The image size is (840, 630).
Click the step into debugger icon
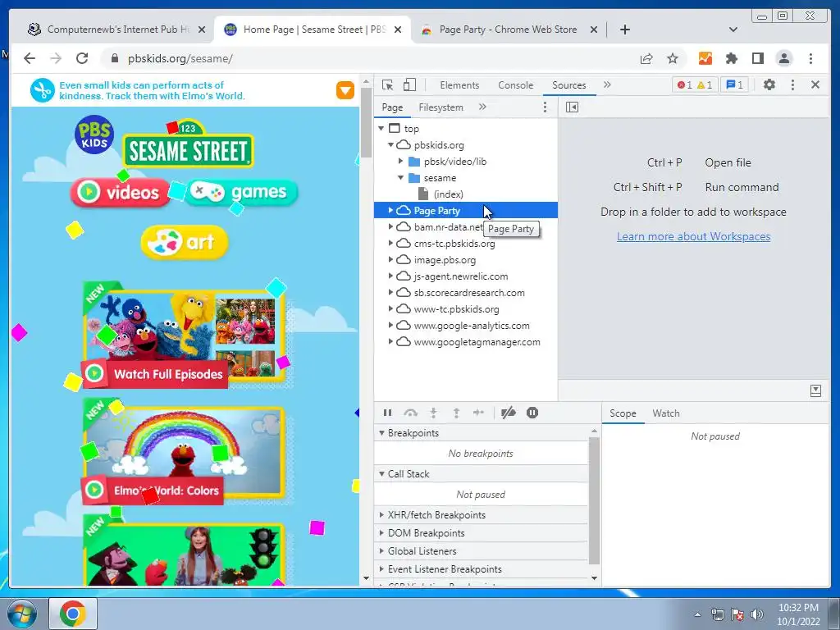[433, 413]
